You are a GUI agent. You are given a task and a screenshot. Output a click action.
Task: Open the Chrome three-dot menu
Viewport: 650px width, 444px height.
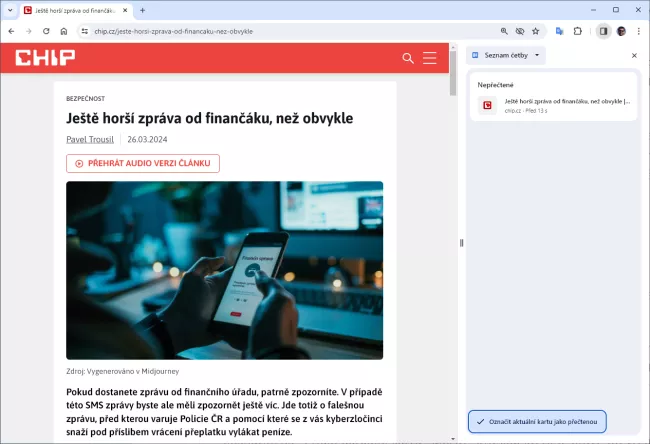(x=638, y=31)
